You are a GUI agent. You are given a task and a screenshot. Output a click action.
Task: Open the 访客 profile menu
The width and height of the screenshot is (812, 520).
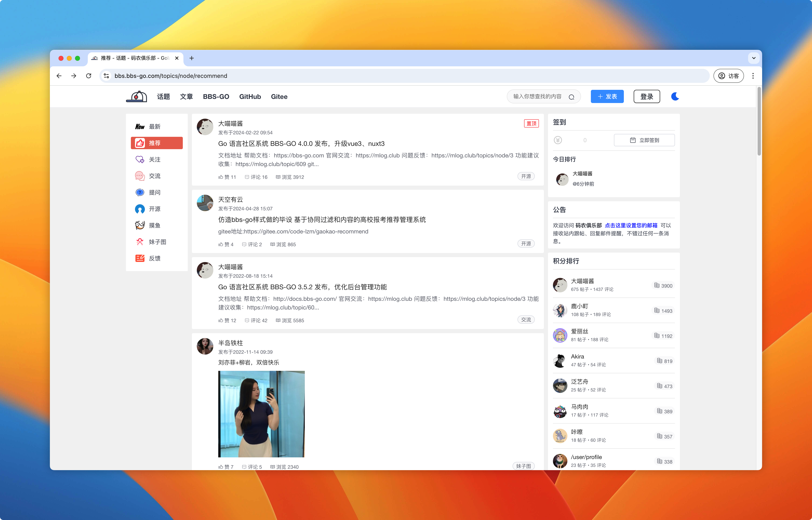pos(729,76)
